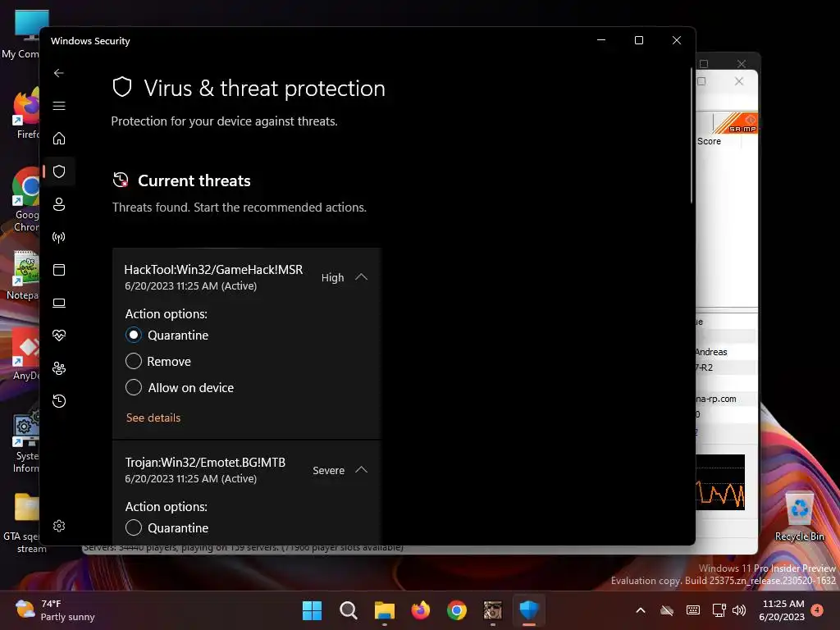Viewport: 840px width, 630px height.
Task: Open the Windows Start menu
Action: tap(312, 610)
